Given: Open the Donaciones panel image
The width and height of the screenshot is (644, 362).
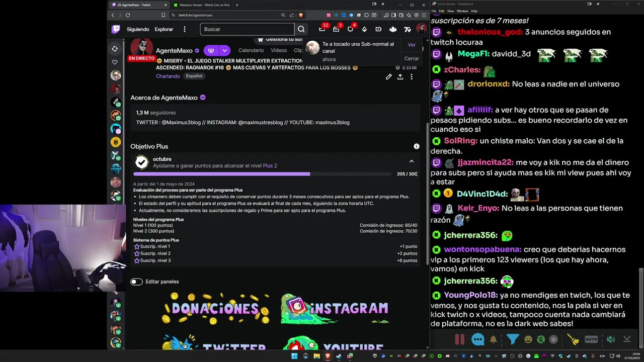Looking at the screenshot, I should tap(216, 308).
